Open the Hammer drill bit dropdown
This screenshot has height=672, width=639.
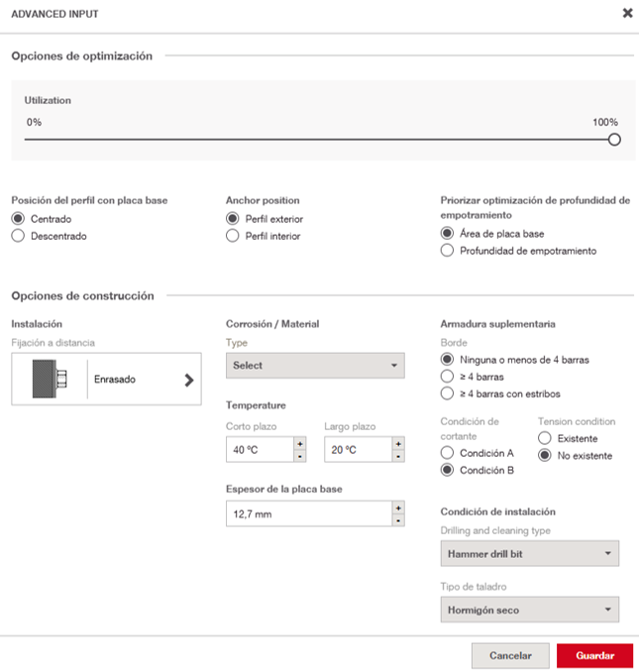(x=530, y=554)
